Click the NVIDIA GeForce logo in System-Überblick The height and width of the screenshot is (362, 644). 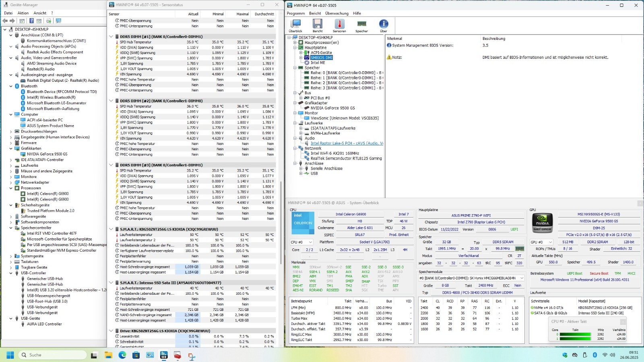[x=542, y=223]
